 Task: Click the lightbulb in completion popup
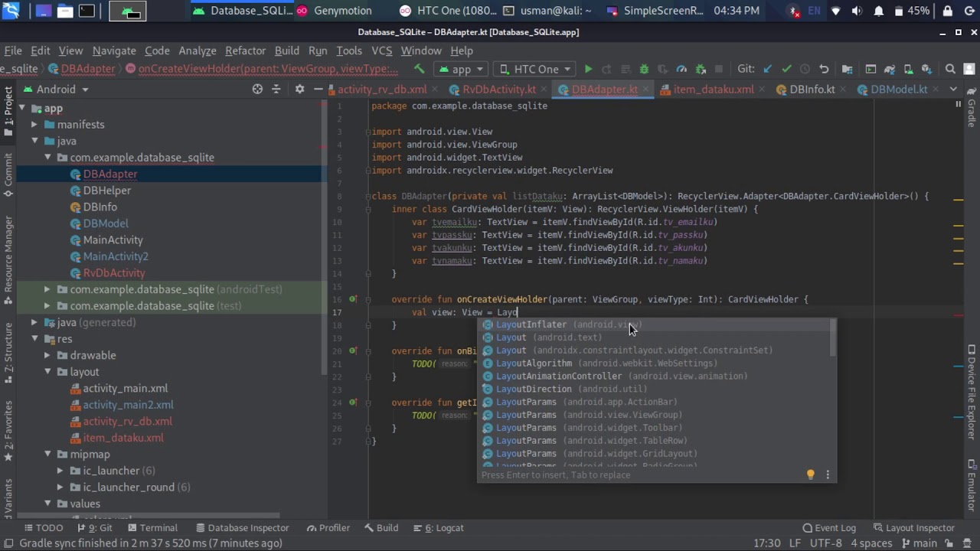[811, 474]
